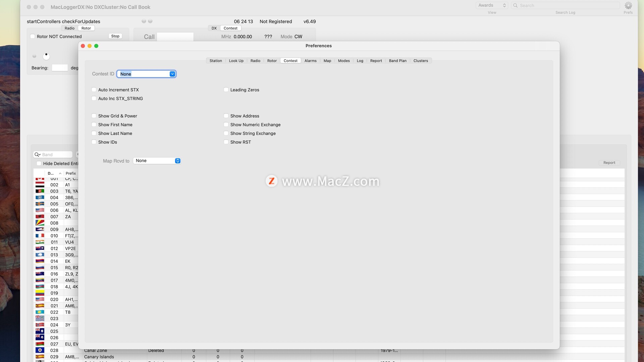This screenshot has width=644, height=362.
Task: Click the red close button of Preferences
Action: click(83, 46)
